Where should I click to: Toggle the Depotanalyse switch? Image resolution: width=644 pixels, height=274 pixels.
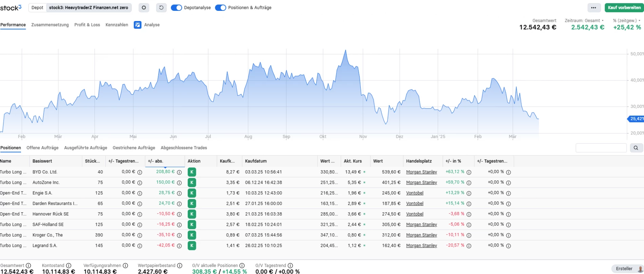click(176, 7)
